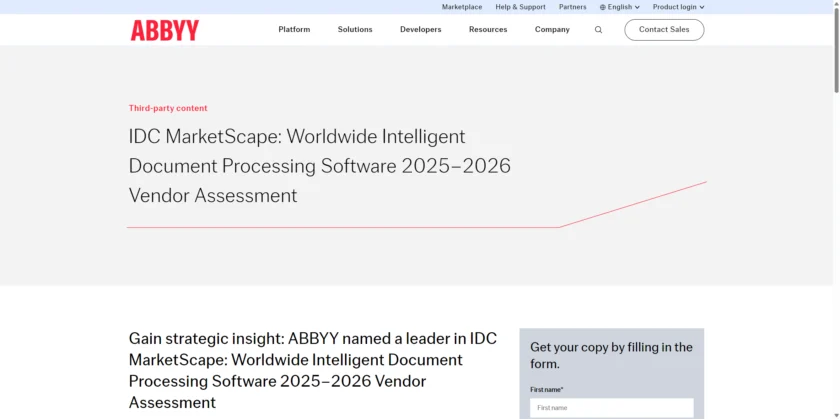The image size is (840, 419).
Task: Visit the Help & Support link
Action: tap(520, 7)
